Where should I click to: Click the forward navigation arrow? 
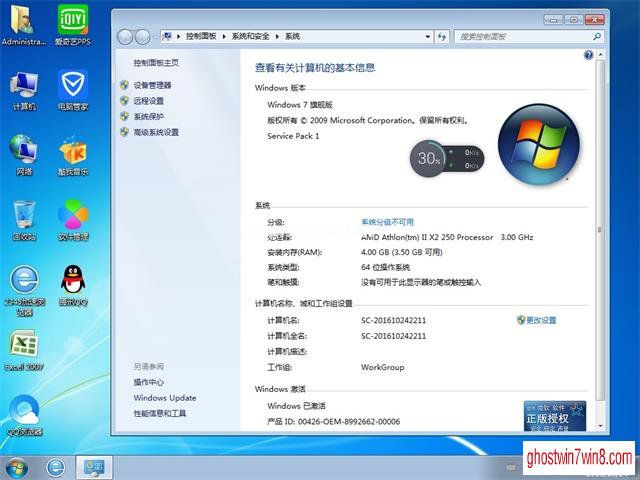click(x=142, y=37)
